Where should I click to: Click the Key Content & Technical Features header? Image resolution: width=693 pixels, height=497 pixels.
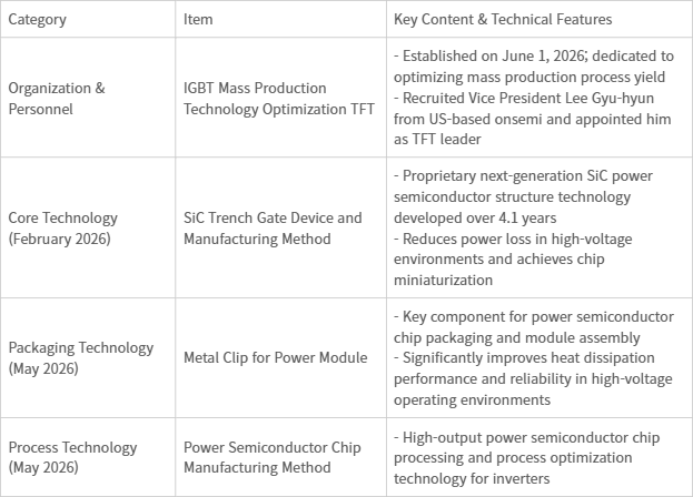point(503,19)
